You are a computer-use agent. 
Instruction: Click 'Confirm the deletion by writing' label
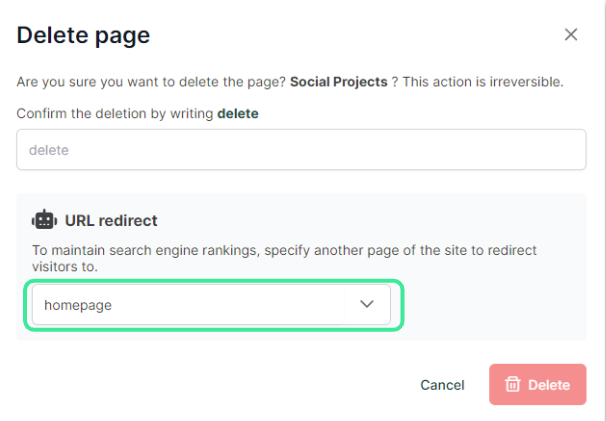coord(115,114)
